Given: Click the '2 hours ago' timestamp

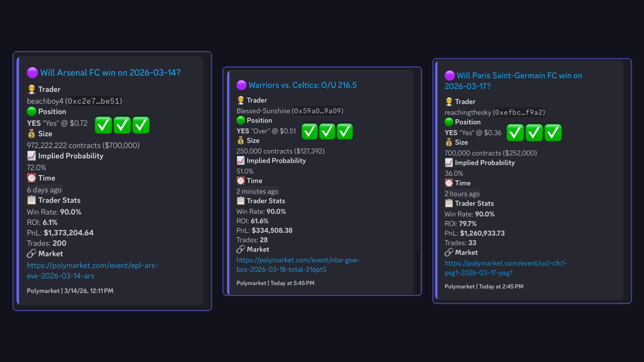Looking at the screenshot, I should click(x=462, y=194).
